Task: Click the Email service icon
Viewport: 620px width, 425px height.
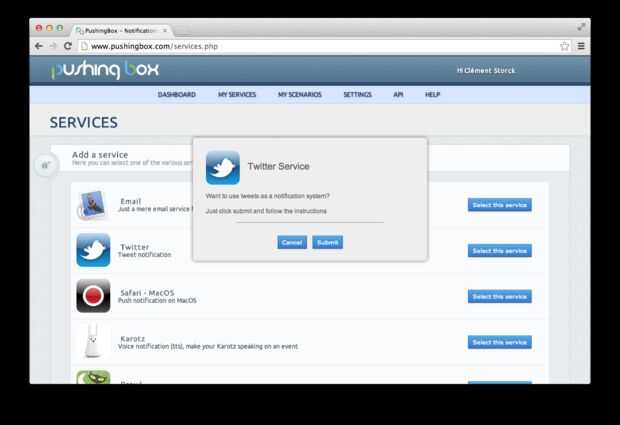Action: (x=93, y=205)
